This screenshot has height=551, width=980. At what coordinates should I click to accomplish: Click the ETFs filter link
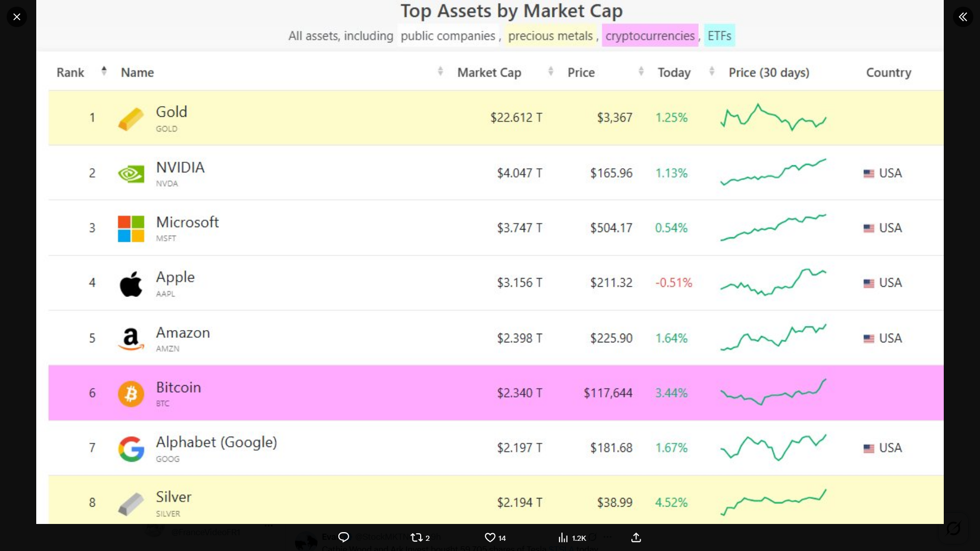719,36
